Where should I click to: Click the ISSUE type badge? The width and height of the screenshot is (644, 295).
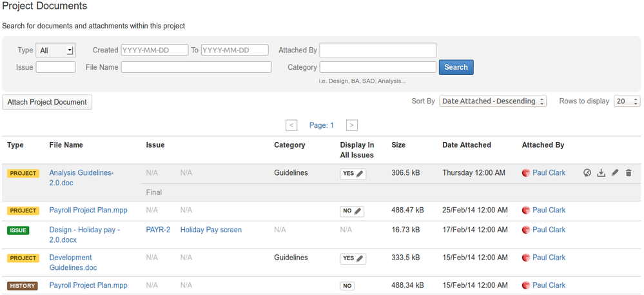18,230
